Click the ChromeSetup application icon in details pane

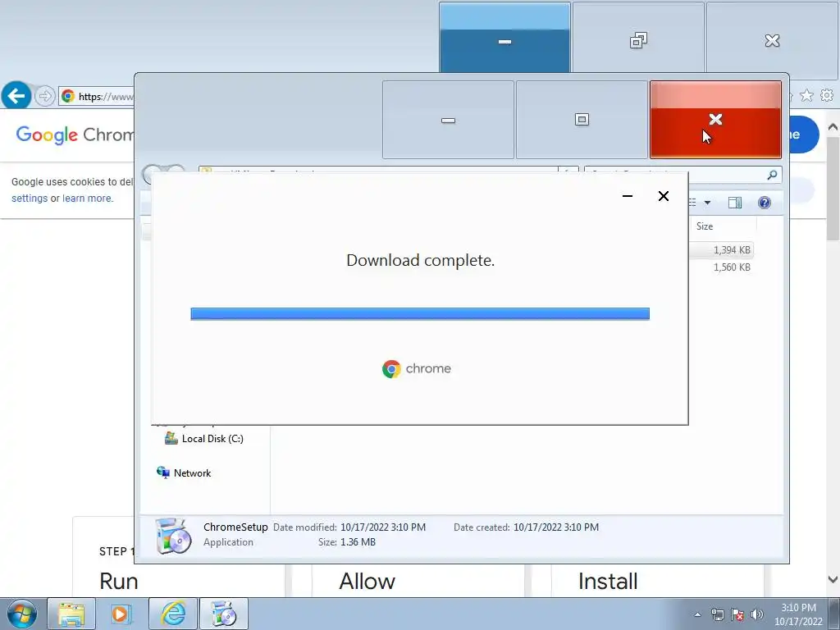pyautogui.click(x=173, y=536)
